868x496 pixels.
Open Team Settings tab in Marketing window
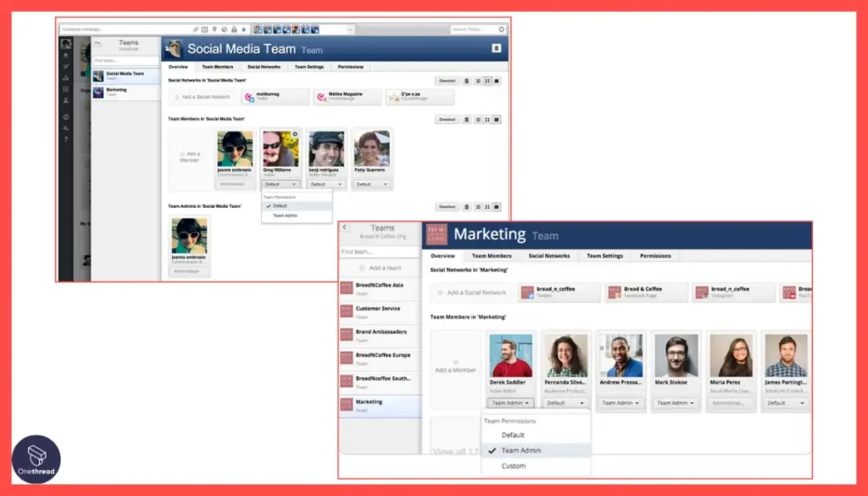click(x=604, y=256)
